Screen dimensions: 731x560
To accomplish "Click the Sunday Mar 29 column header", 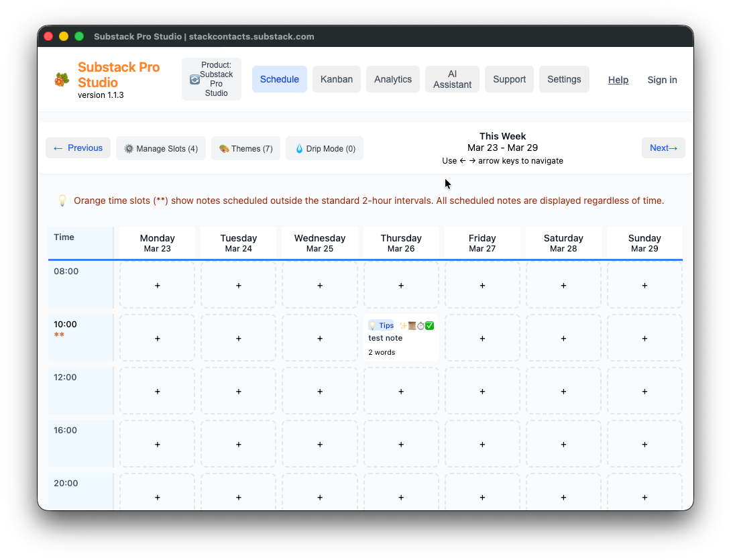I will (644, 243).
